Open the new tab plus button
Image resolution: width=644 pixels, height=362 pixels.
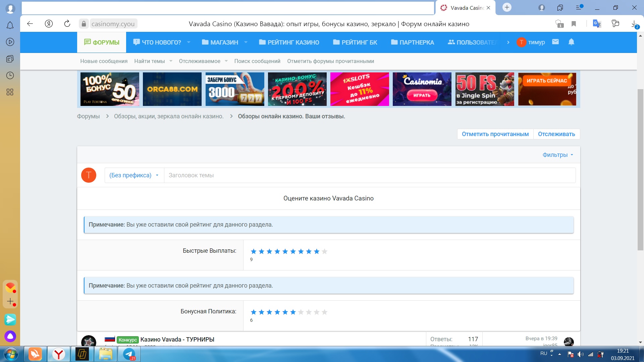coord(507,7)
